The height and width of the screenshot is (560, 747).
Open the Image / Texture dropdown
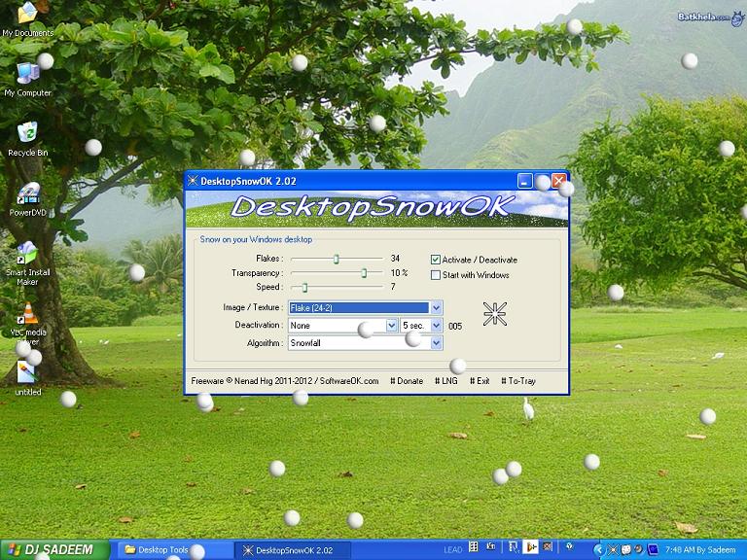[437, 307]
